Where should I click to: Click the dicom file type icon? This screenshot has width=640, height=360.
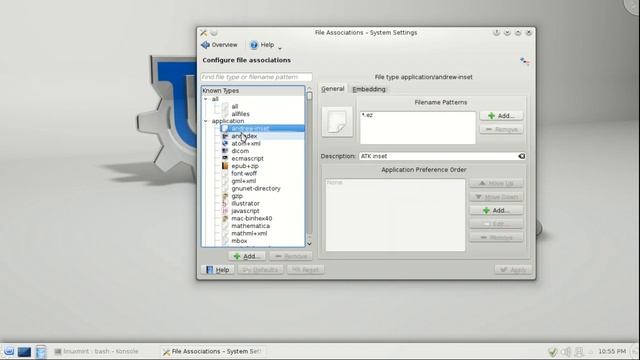(225, 151)
